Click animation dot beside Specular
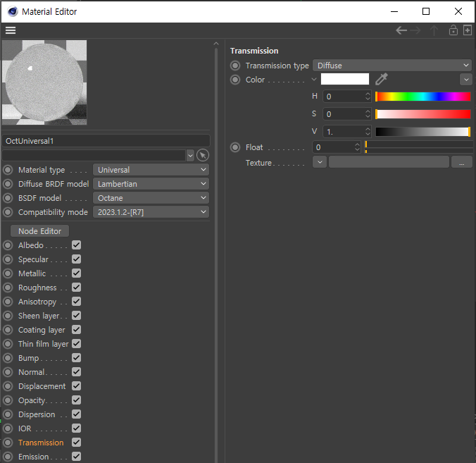Screen dimensions: 476x463 [x=8, y=259]
